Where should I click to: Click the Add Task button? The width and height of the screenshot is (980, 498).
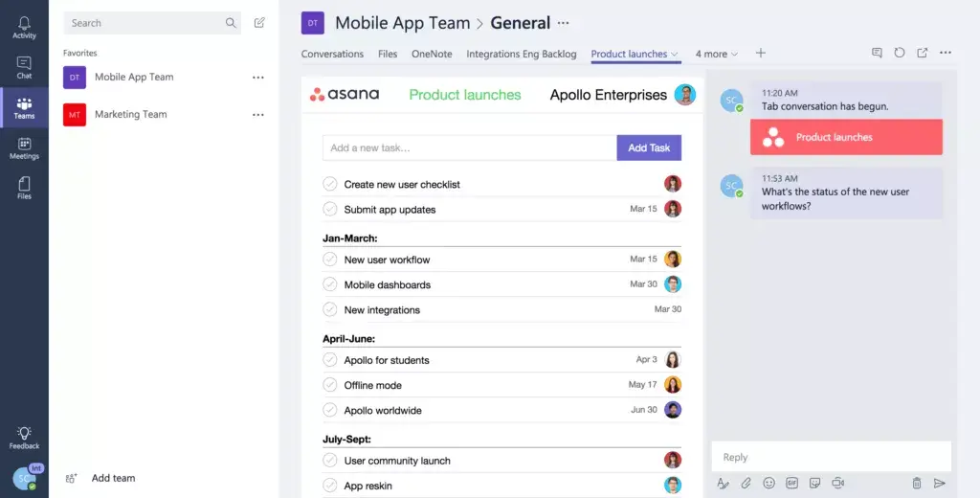click(x=649, y=147)
